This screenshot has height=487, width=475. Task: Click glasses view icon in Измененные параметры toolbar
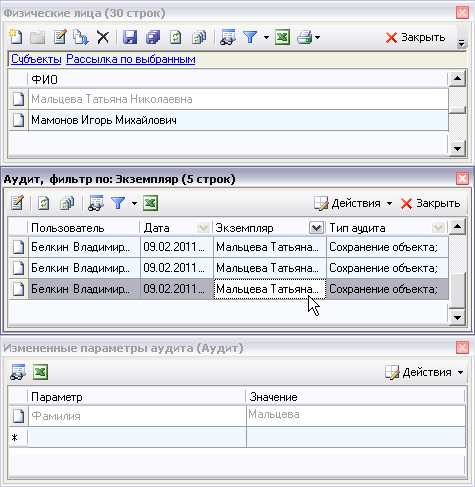click(18, 372)
